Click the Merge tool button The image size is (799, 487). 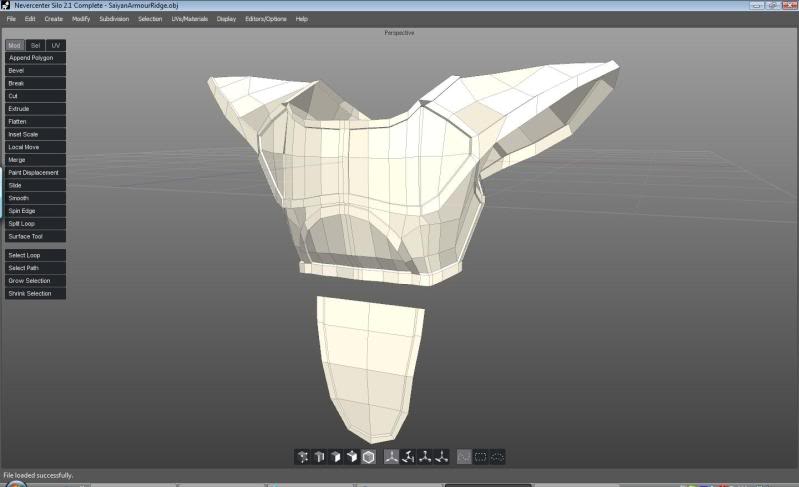point(35,159)
